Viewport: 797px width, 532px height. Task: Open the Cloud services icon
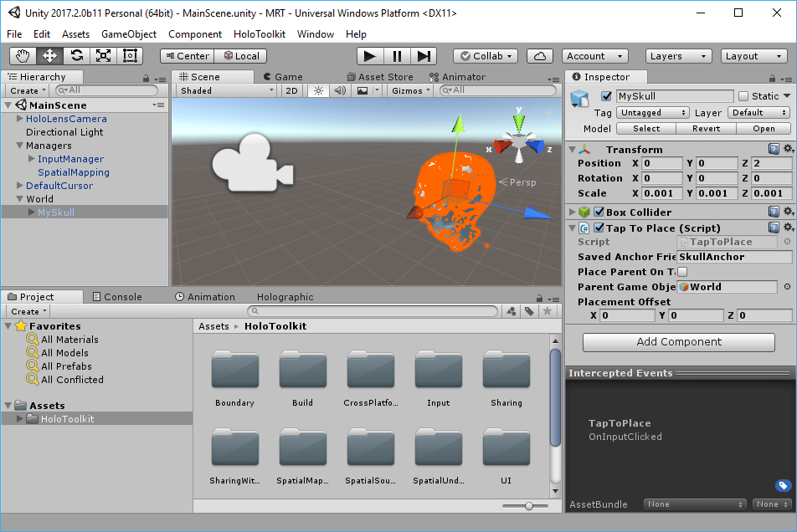[540, 56]
